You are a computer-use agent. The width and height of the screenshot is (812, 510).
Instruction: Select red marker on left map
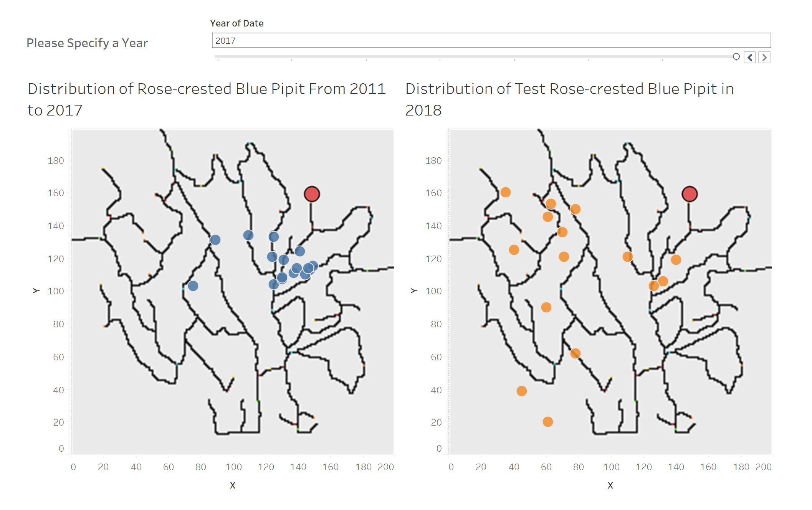pos(312,194)
